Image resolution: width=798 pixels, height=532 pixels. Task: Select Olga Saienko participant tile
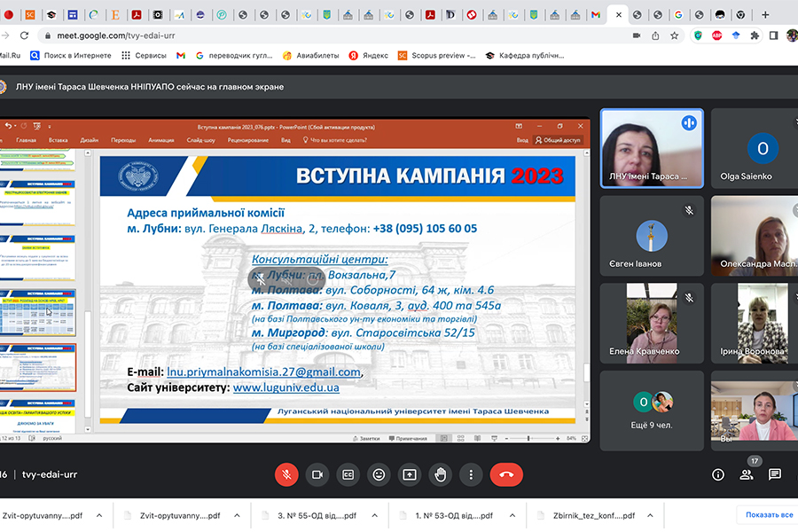(x=755, y=148)
